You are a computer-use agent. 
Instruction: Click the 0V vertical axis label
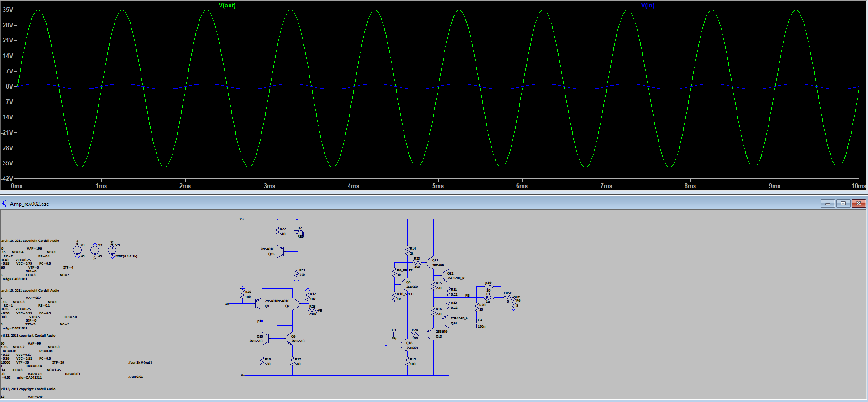pyautogui.click(x=9, y=86)
